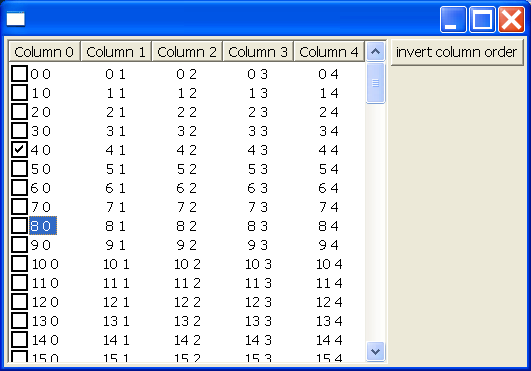Select the 11 0 row label
This screenshot has height=371, width=531.
tap(45, 283)
